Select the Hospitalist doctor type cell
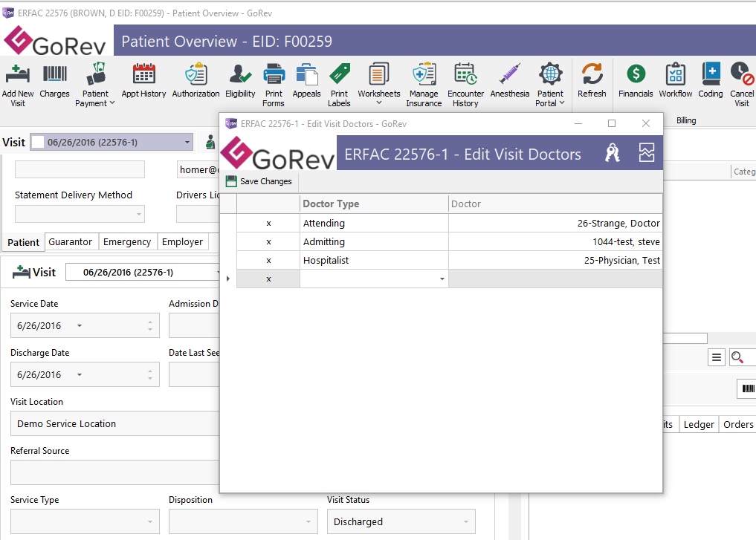Screen dimensions: 756x540 point(374,261)
